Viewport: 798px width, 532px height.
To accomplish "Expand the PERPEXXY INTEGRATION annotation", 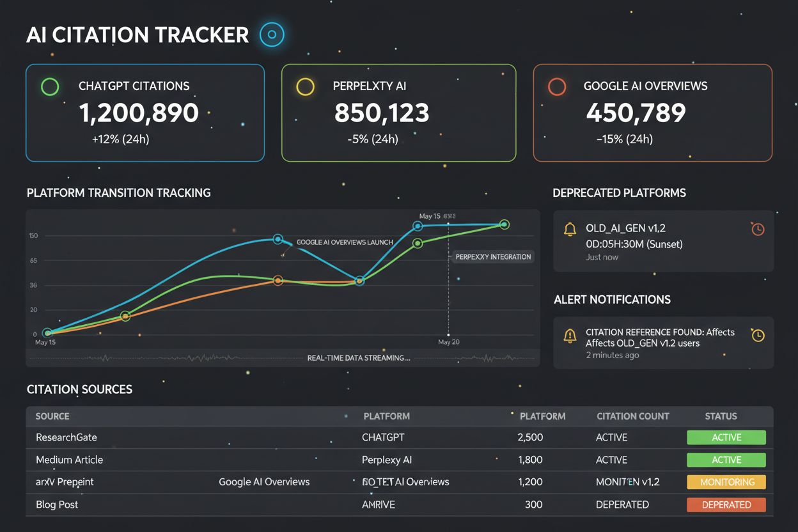I will coord(493,256).
